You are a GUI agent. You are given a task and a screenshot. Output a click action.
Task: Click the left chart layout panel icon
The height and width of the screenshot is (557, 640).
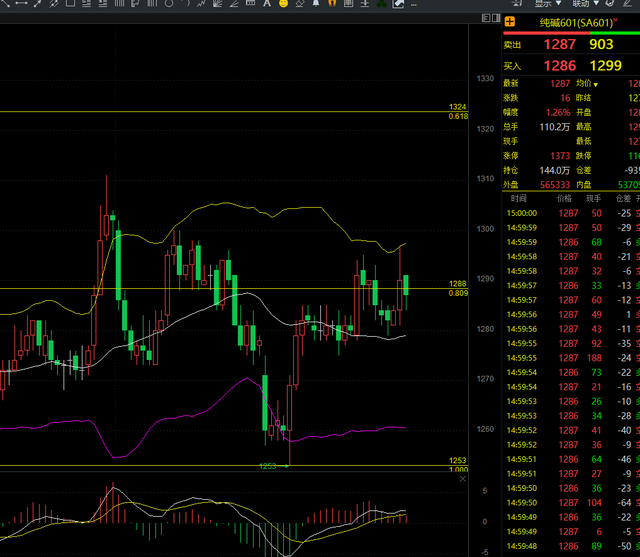tap(486, 18)
